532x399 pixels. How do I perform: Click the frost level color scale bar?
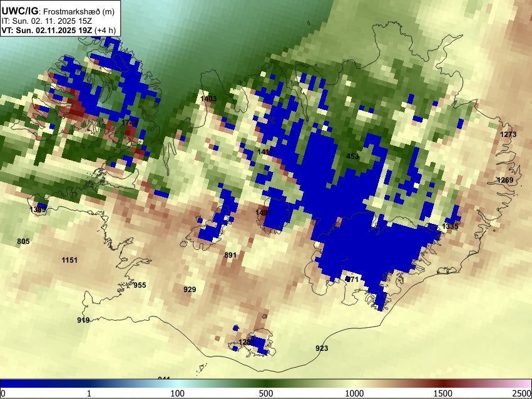266,383
